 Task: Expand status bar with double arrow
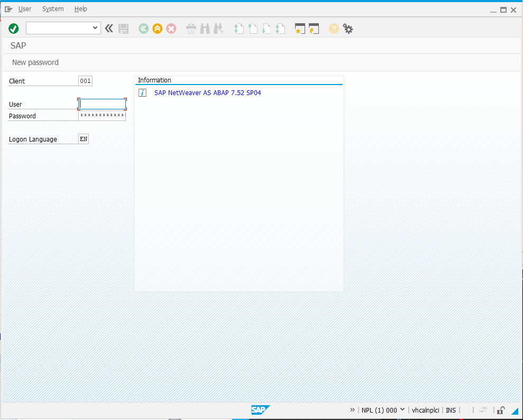tap(352, 410)
